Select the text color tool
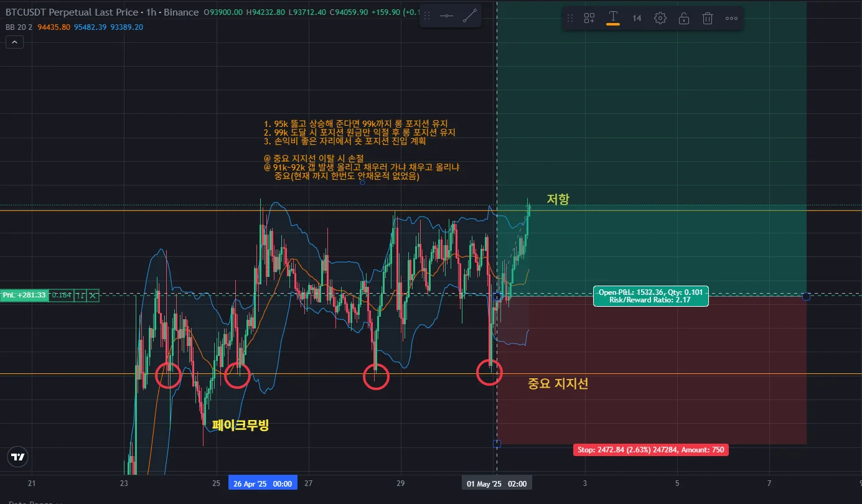 [x=613, y=18]
